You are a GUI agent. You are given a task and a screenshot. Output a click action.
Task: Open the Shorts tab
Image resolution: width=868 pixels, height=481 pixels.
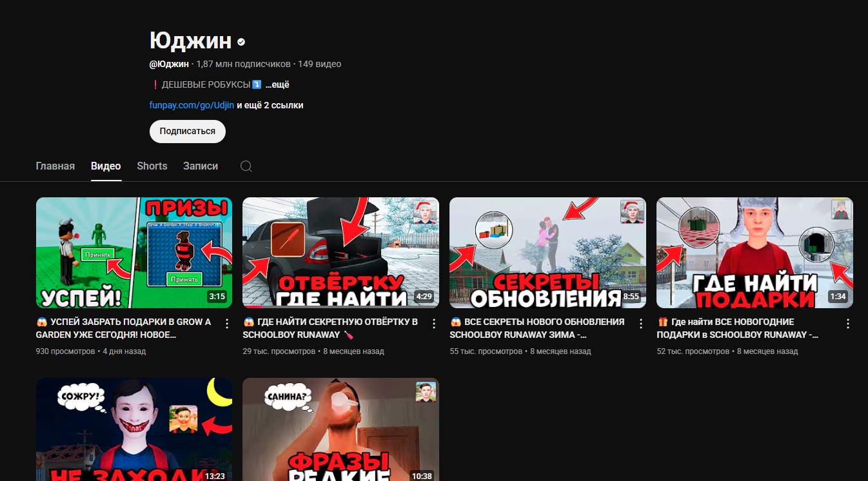(x=152, y=166)
